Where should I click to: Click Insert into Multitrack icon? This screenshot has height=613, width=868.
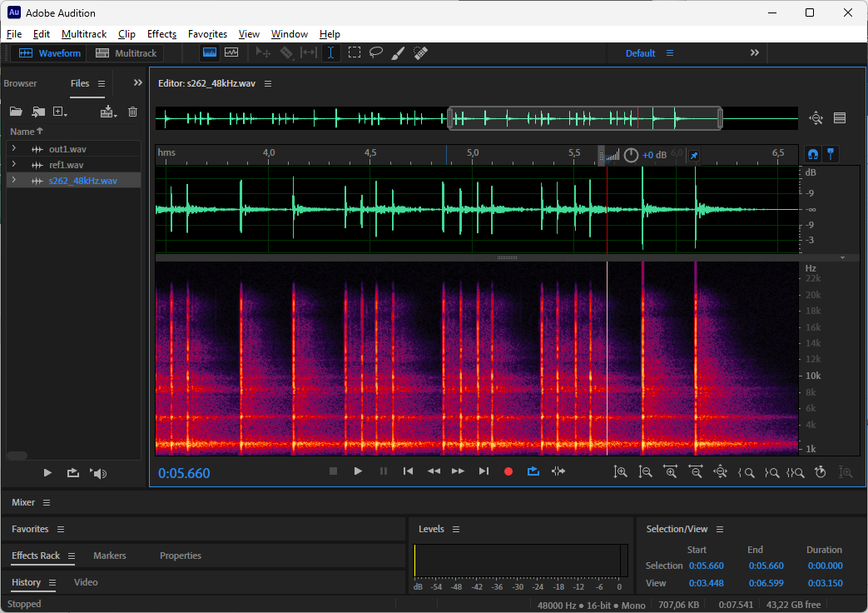[108, 112]
